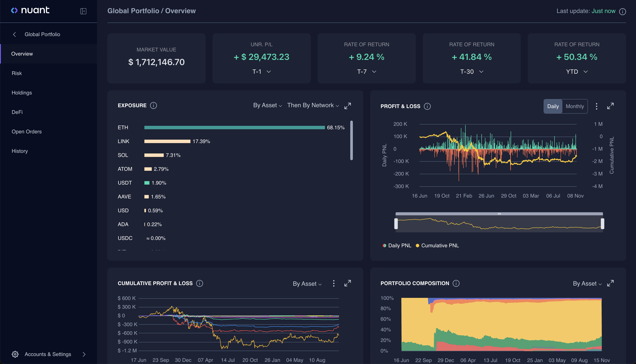Toggle Daily view on Profit & Loss chart
This screenshot has width=636, height=364.
pos(553,106)
